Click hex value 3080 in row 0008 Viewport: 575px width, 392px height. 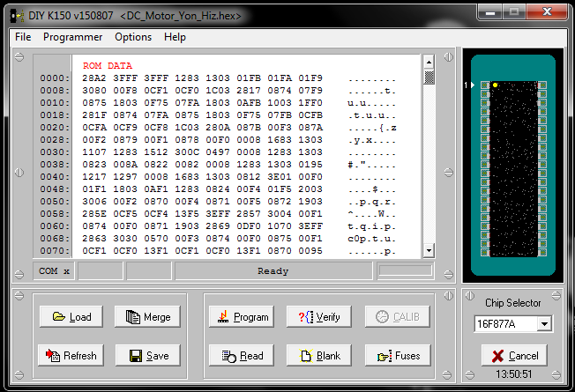[94, 90]
